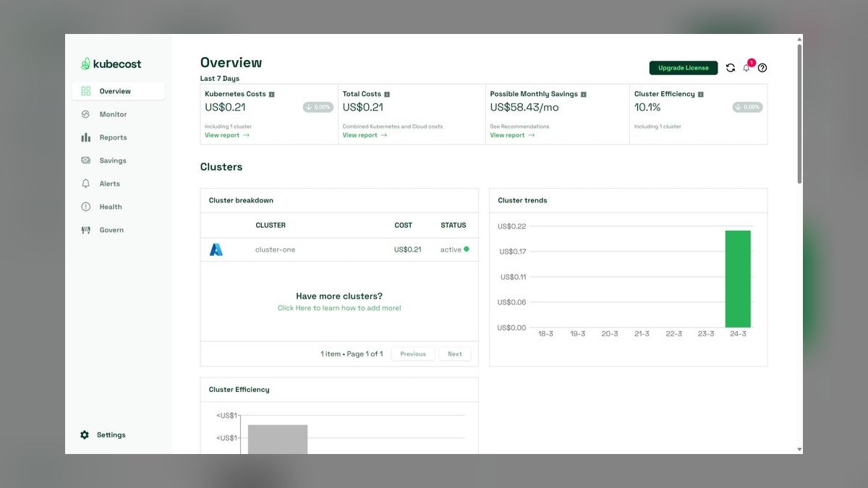
Task: Click info icon beside Possible Monthly Savings
Action: point(584,95)
